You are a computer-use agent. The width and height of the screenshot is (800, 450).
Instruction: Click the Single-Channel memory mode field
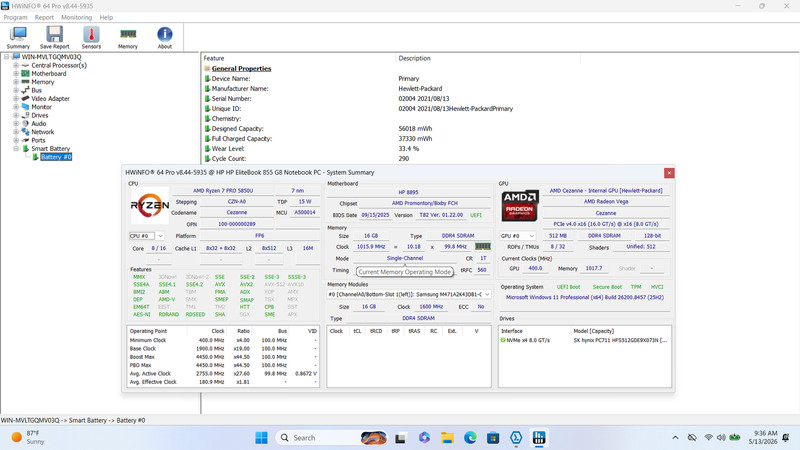click(405, 258)
